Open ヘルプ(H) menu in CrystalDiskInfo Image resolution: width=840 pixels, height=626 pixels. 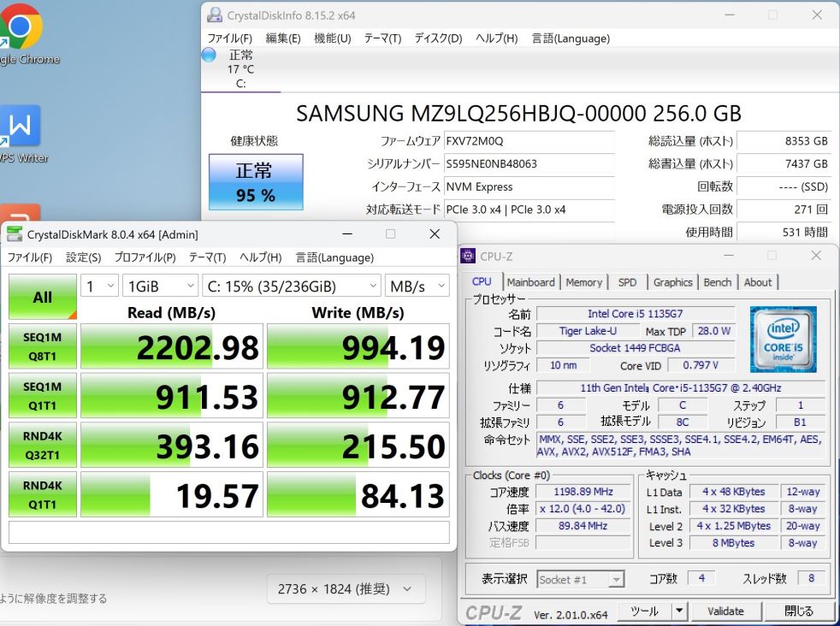tap(497, 38)
